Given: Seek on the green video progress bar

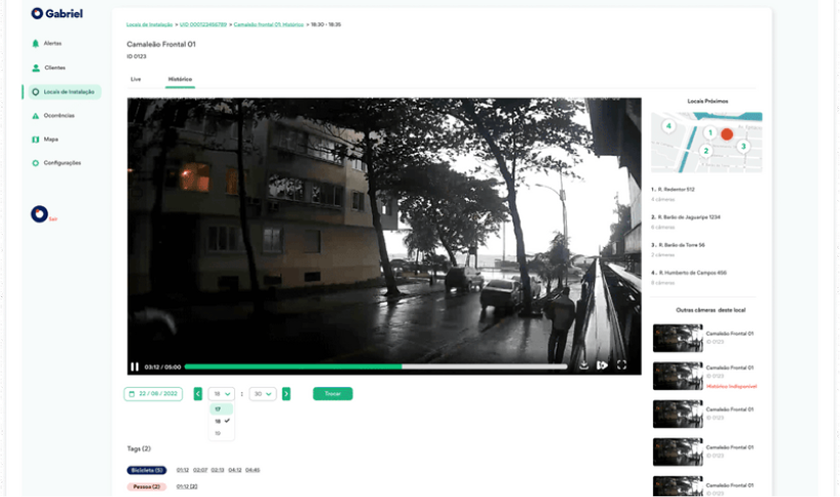Looking at the screenshot, I should pos(293,367).
